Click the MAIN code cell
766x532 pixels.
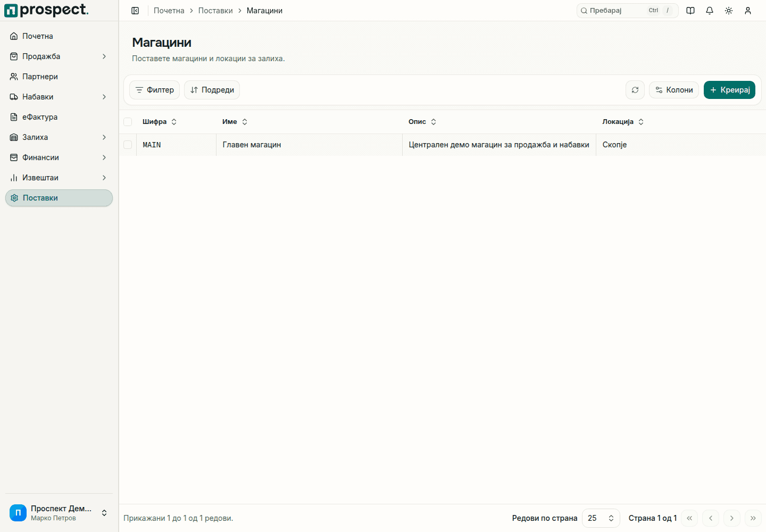click(x=176, y=145)
